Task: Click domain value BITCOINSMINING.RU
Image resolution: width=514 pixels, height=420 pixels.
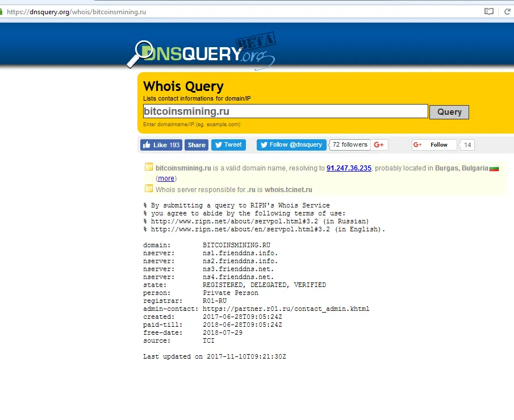Action: tap(236, 245)
